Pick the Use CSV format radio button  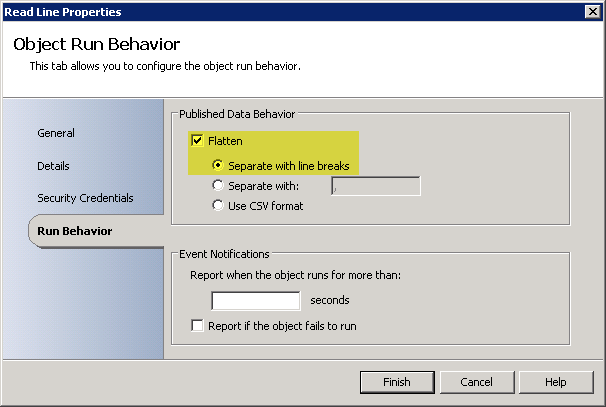pyautogui.click(x=216, y=206)
